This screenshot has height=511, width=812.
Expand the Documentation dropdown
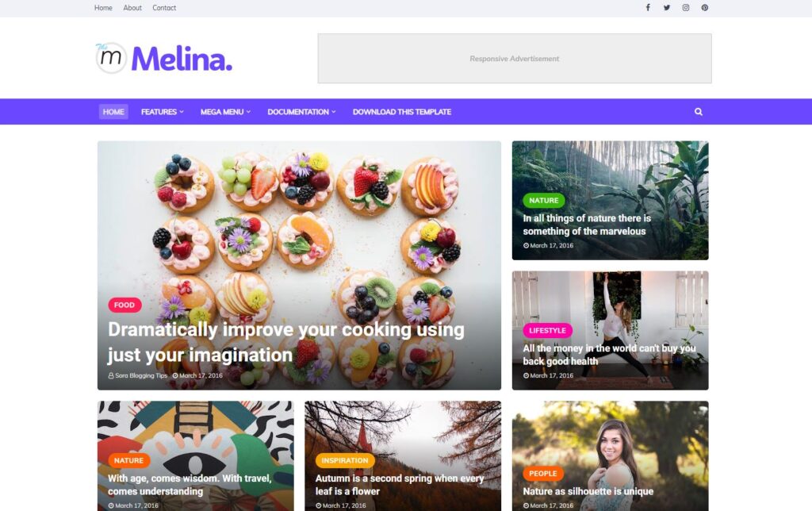tap(301, 111)
